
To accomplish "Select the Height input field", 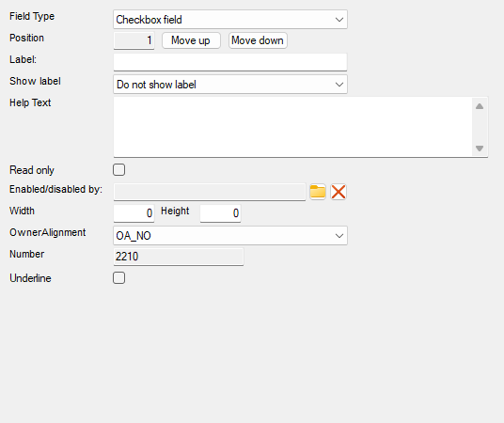I will (x=220, y=213).
